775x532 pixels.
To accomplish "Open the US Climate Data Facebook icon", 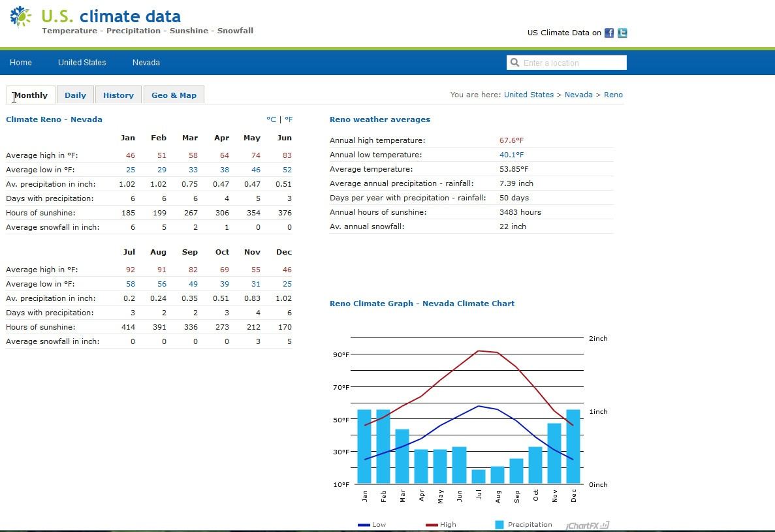I will point(609,33).
